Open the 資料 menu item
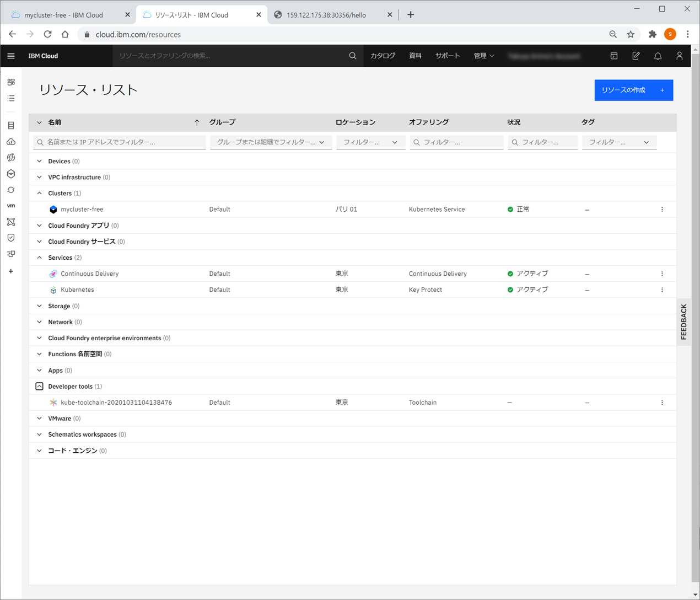 click(415, 56)
